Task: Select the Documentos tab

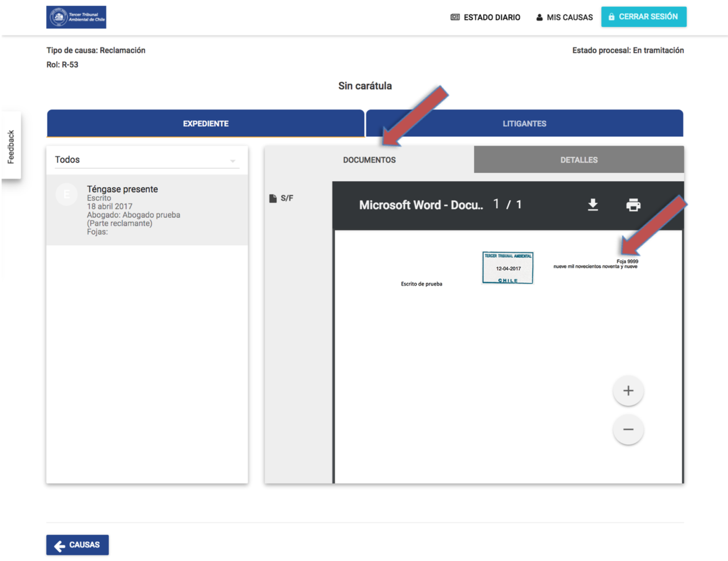Action: coord(369,160)
